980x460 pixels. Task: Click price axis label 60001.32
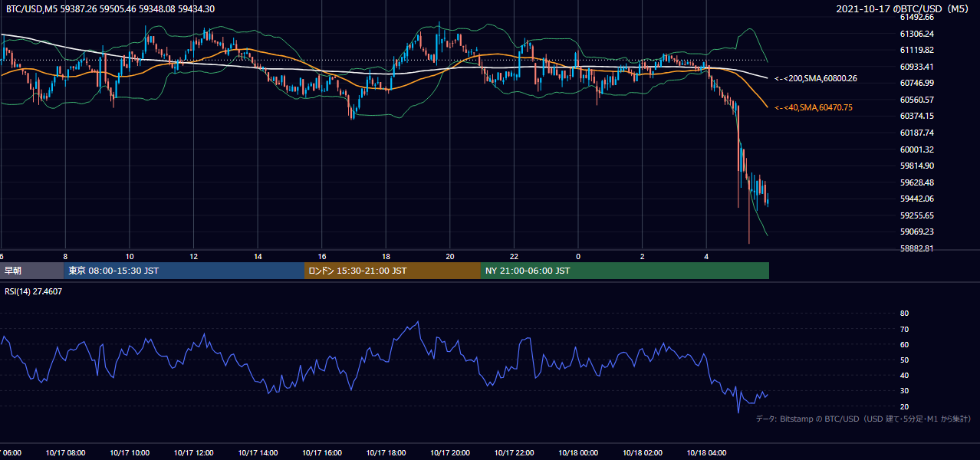point(916,149)
